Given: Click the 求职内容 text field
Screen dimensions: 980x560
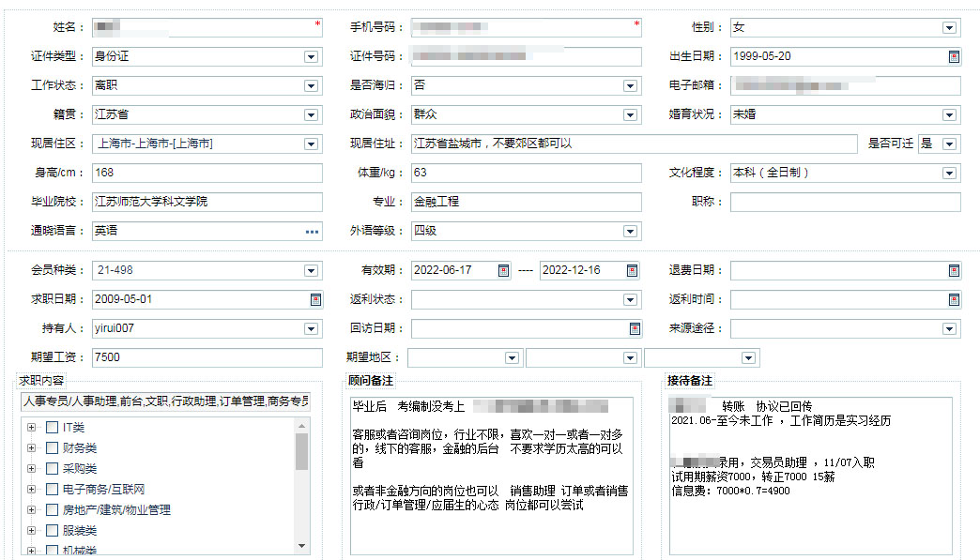Looking at the screenshot, I should [x=165, y=401].
